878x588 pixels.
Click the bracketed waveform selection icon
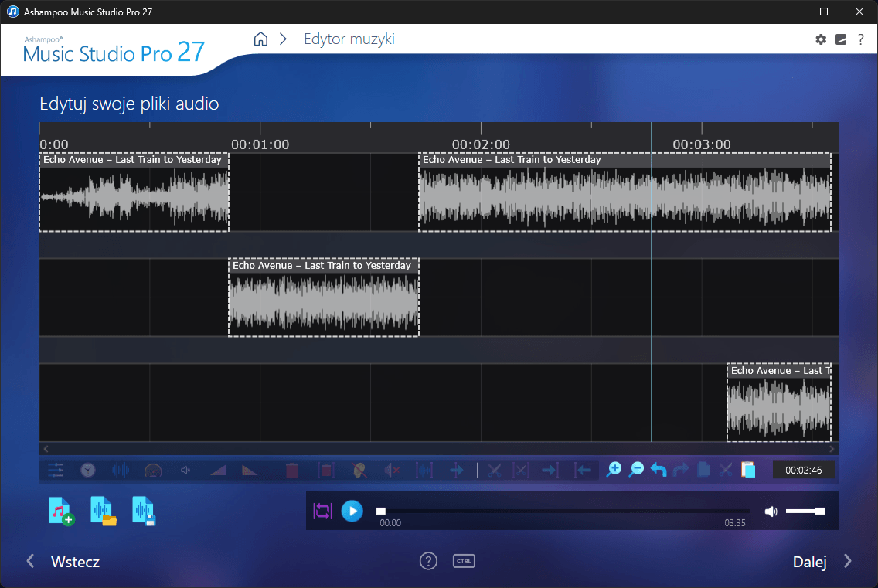tap(424, 470)
